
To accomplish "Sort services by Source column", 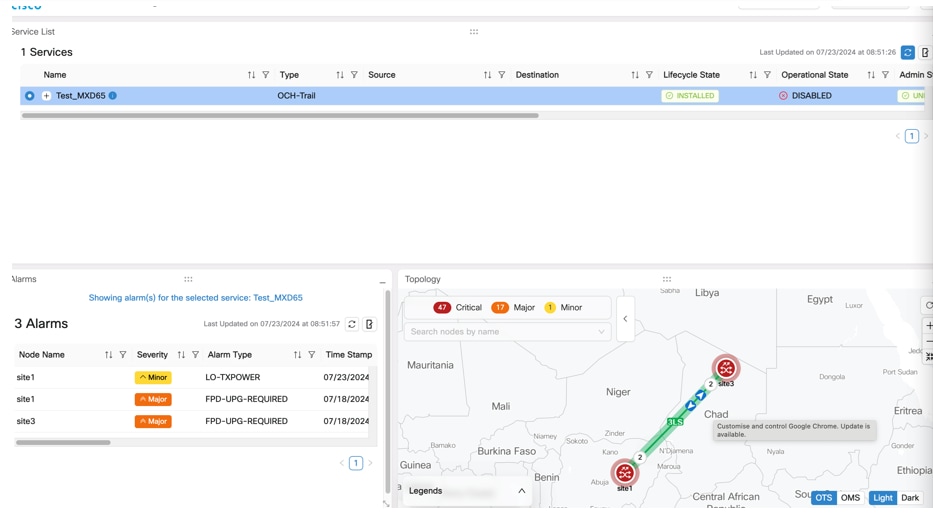I will pos(487,75).
